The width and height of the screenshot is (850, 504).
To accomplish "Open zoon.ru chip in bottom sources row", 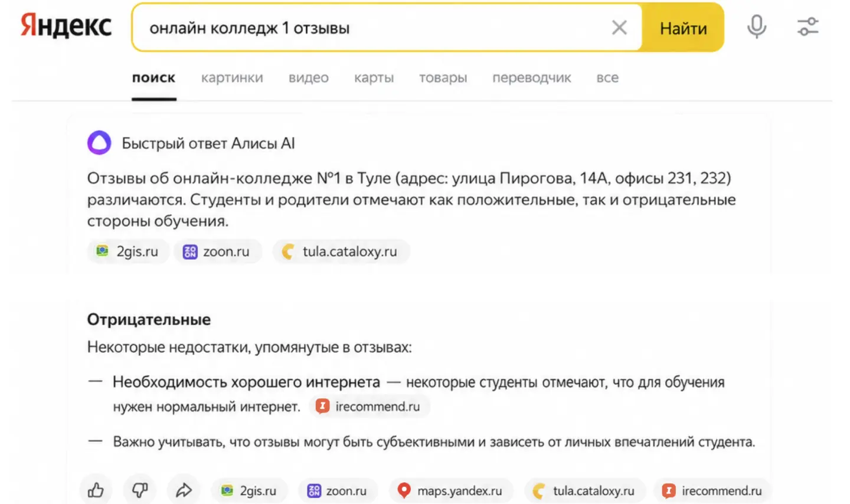I will [338, 491].
